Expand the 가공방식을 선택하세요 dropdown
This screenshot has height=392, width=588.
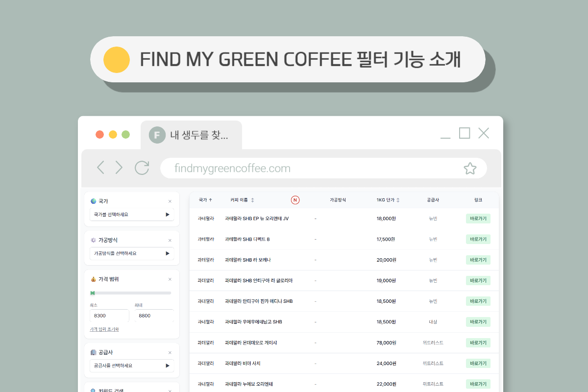(131, 253)
